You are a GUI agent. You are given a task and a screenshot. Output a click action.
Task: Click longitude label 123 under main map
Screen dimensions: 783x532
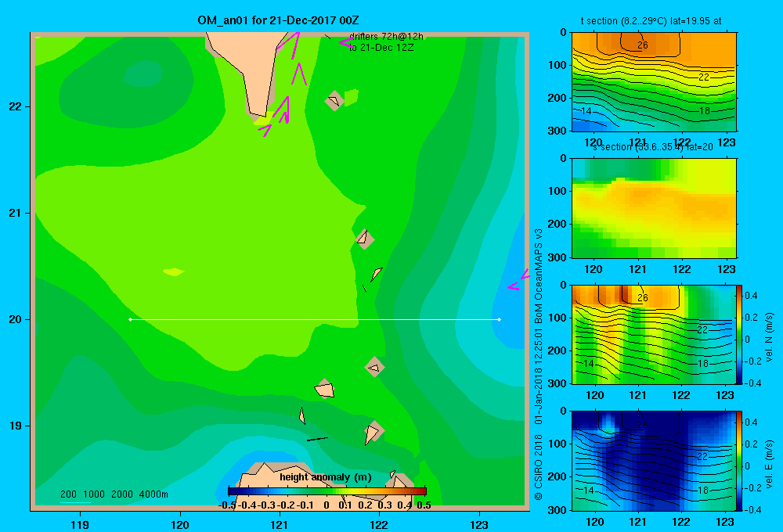click(479, 524)
